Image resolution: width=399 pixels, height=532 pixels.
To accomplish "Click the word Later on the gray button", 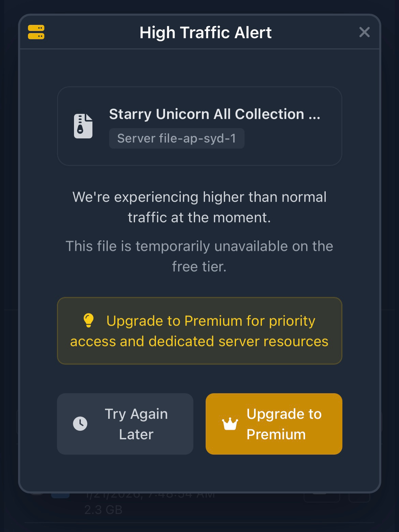I will (136, 435).
